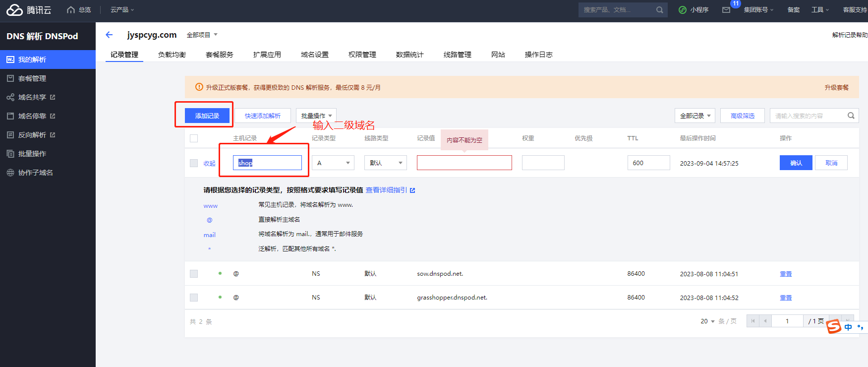Viewport: 868px width, 367px height.
Task: Expand the 全部记录 filter dropdown
Action: 694,116
